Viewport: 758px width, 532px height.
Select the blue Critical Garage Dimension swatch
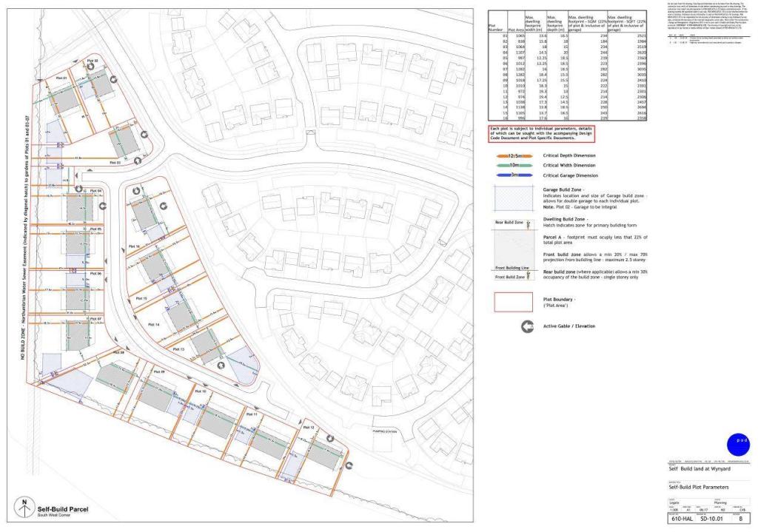pos(513,175)
